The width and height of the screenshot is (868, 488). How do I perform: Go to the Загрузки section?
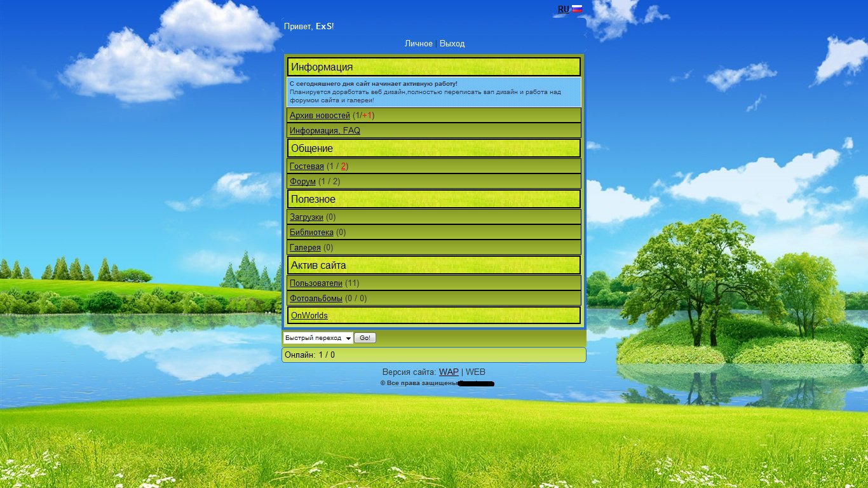[x=306, y=217]
